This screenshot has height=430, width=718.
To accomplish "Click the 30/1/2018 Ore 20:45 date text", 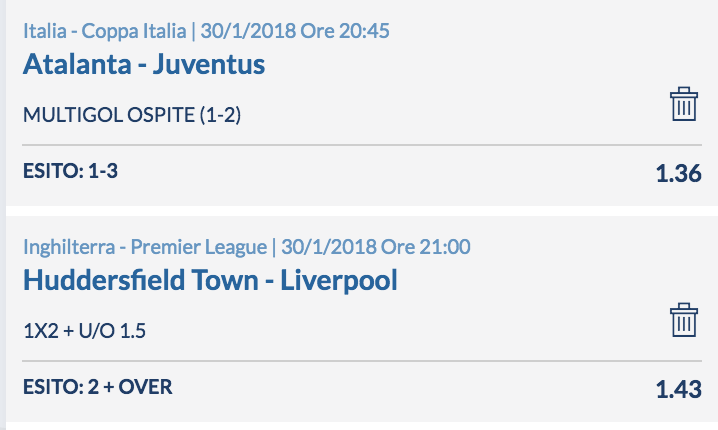I will (295, 31).
